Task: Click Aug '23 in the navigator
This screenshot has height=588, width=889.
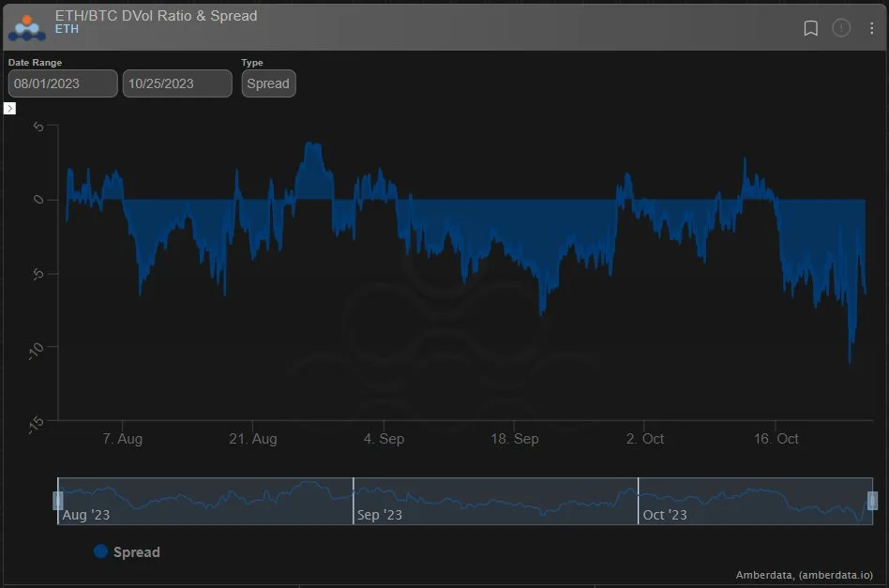Action: pos(85,515)
